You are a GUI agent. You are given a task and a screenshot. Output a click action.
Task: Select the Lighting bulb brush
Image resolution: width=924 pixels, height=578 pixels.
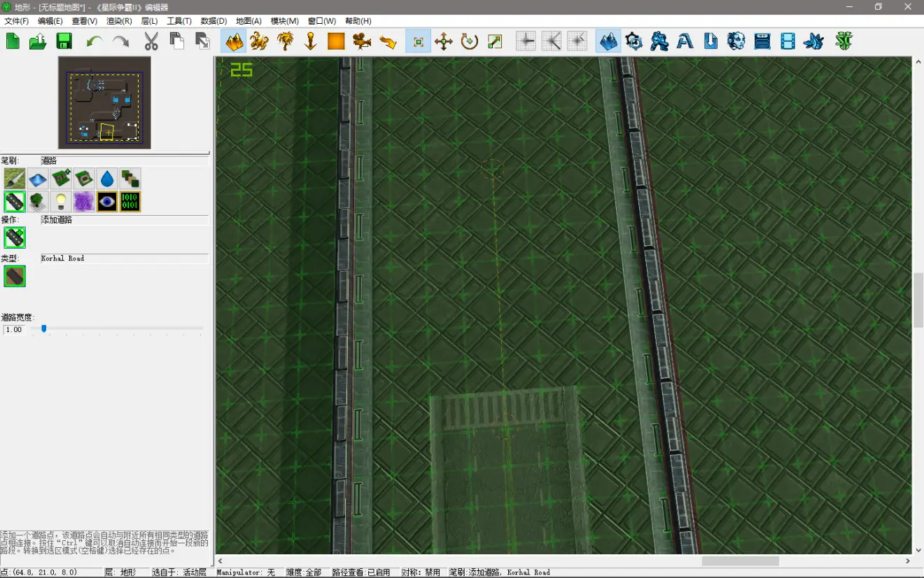(x=61, y=202)
